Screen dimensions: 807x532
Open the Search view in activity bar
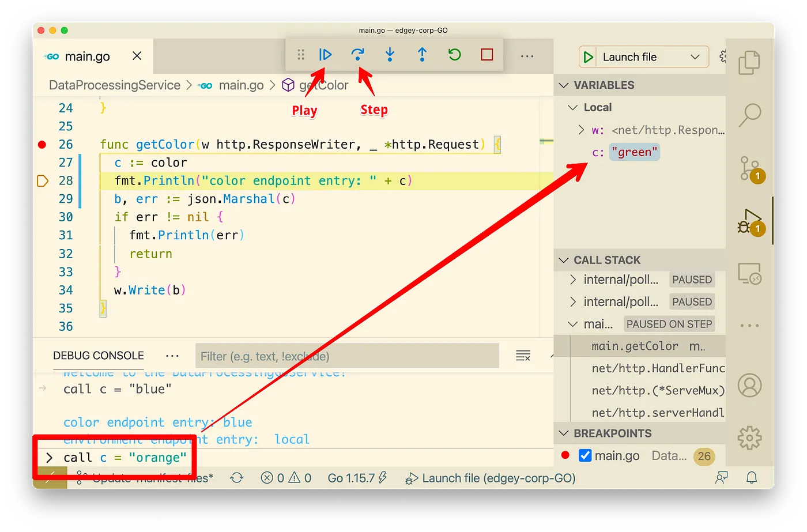point(749,115)
